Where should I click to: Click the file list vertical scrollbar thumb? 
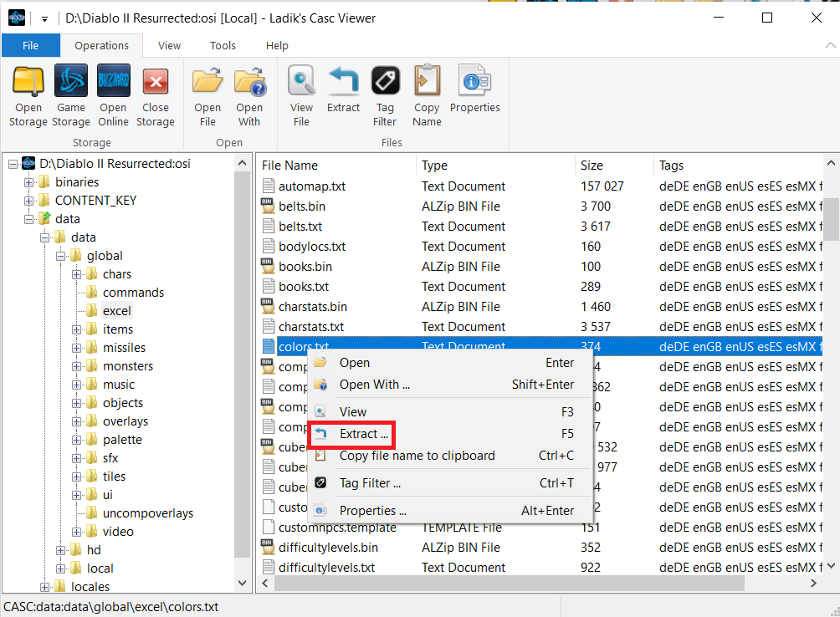[x=831, y=219]
